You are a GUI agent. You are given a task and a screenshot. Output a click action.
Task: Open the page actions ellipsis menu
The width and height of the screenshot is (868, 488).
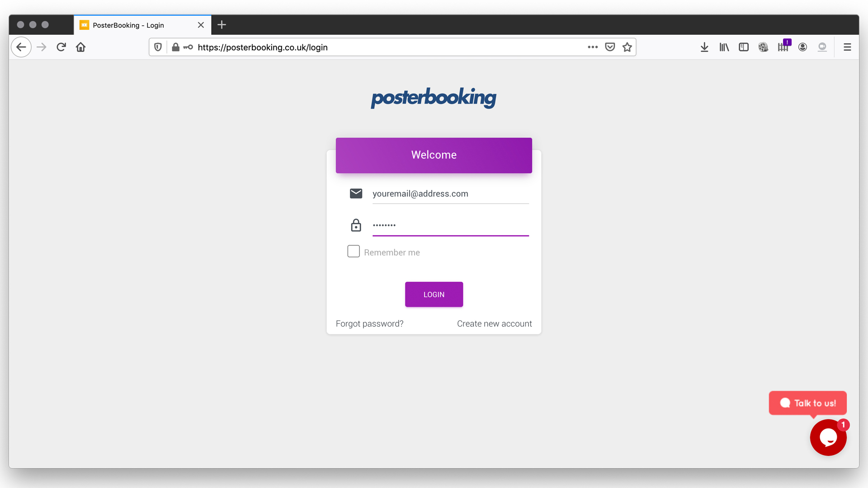[593, 47]
